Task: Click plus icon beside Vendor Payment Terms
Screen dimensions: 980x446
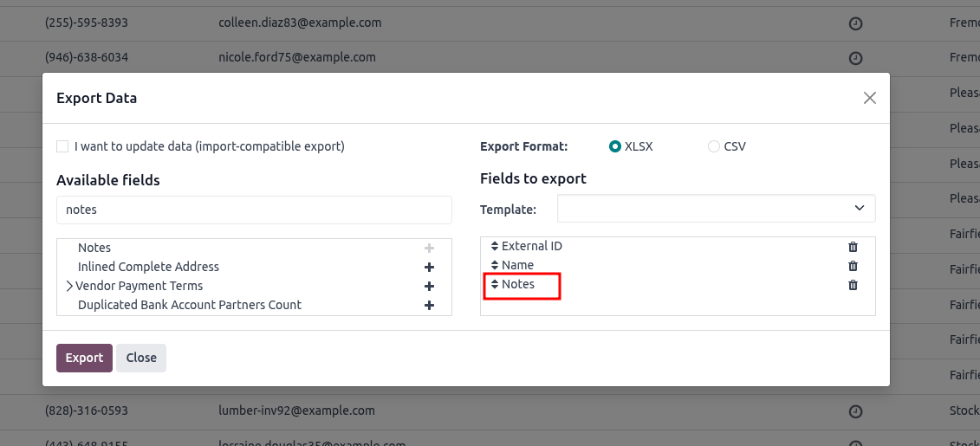Action: (x=429, y=287)
